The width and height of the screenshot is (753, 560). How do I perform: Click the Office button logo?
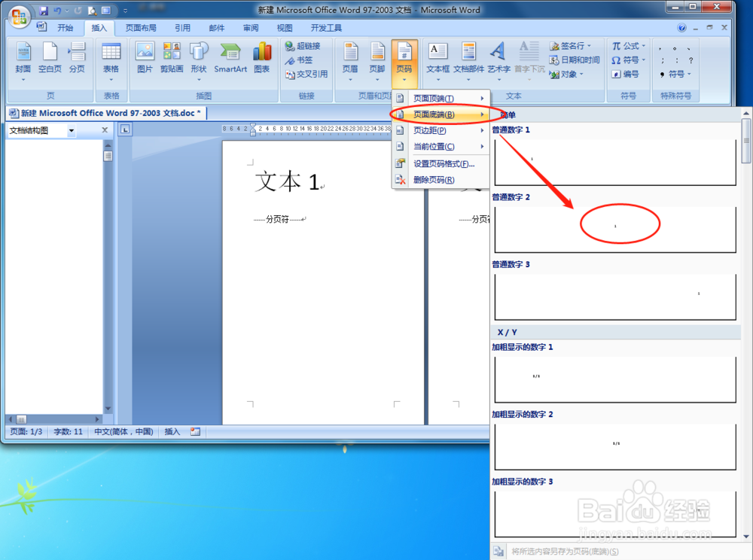coord(19,16)
